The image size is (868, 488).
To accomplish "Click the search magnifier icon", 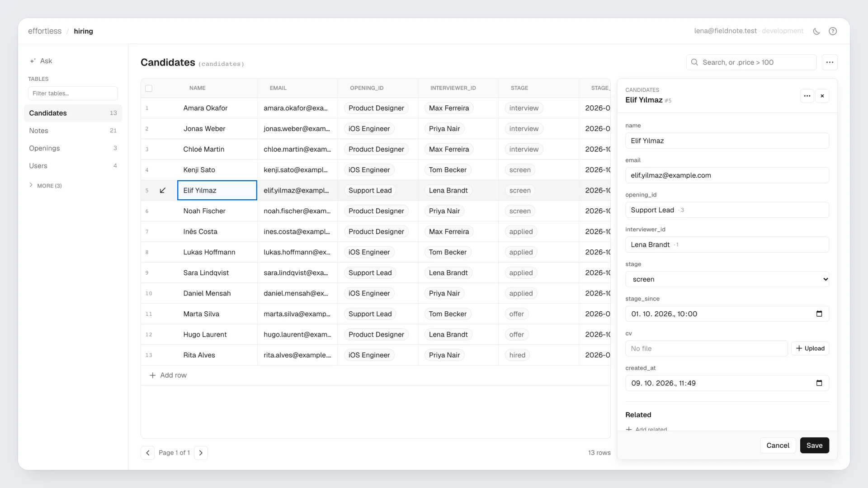I will pyautogui.click(x=694, y=62).
